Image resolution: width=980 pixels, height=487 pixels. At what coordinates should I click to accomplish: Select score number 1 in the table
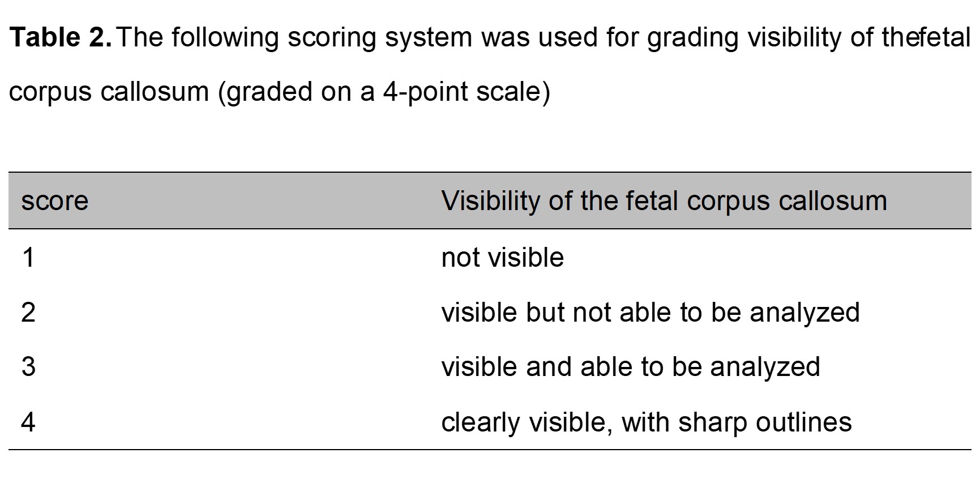[28, 258]
